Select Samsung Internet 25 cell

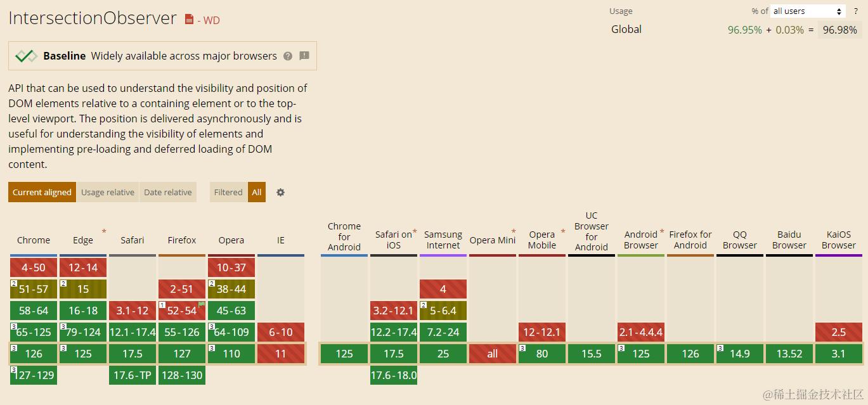(x=443, y=354)
